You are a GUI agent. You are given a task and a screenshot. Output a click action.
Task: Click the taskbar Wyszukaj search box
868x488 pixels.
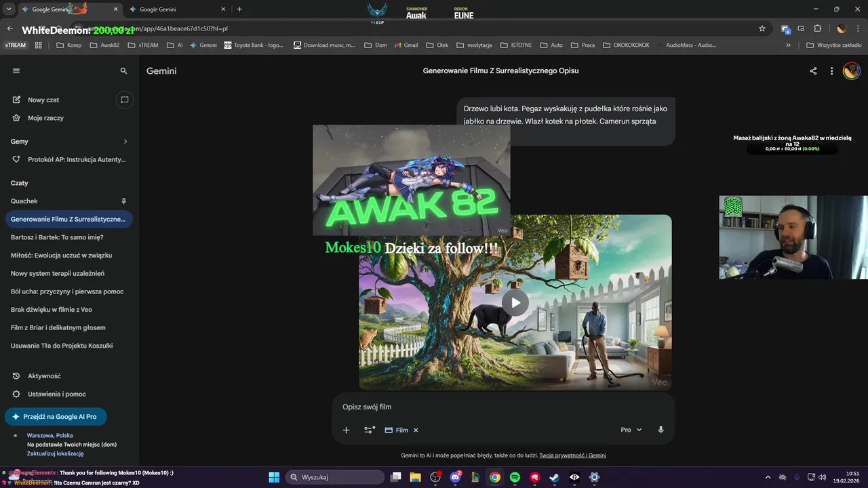(335, 477)
